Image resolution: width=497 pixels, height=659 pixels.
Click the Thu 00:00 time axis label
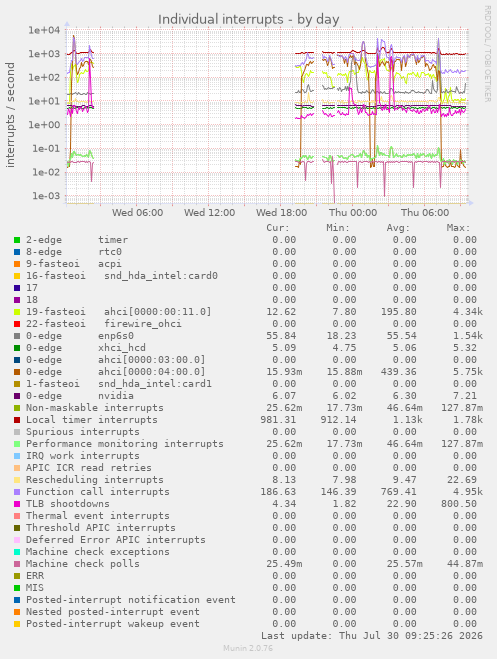coord(353,213)
